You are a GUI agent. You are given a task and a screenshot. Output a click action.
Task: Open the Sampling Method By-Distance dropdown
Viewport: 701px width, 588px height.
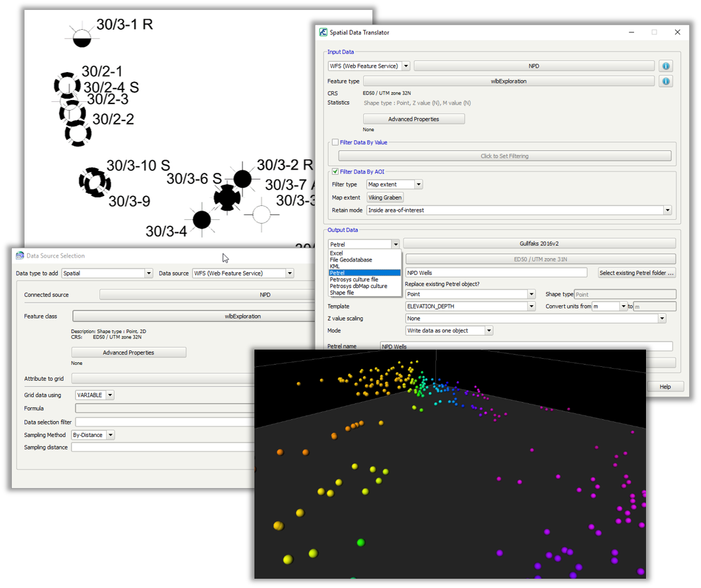pyautogui.click(x=110, y=435)
